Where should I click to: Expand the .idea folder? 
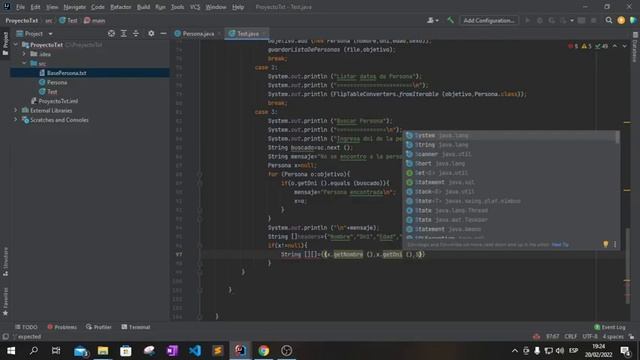[24, 54]
